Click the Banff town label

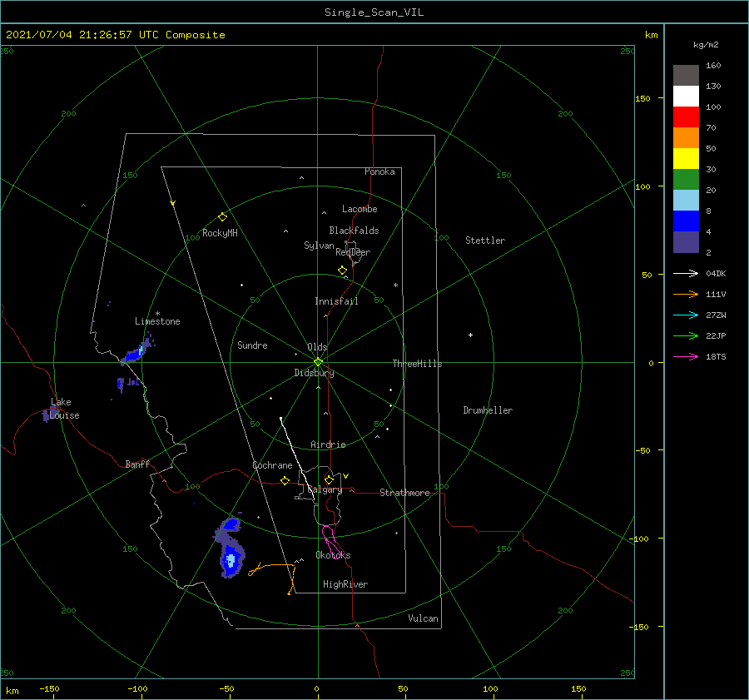pyautogui.click(x=137, y=464)
